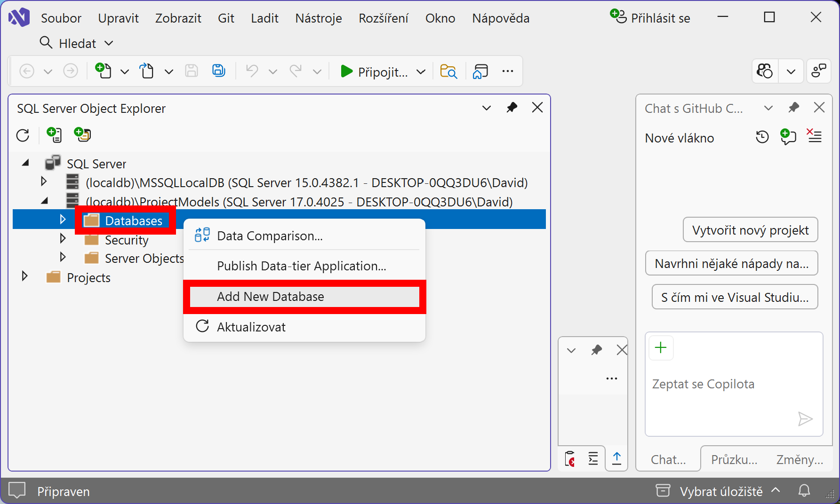Click the Přihlásit se sign-in button

pyautogui.click(x=650, y=18)
